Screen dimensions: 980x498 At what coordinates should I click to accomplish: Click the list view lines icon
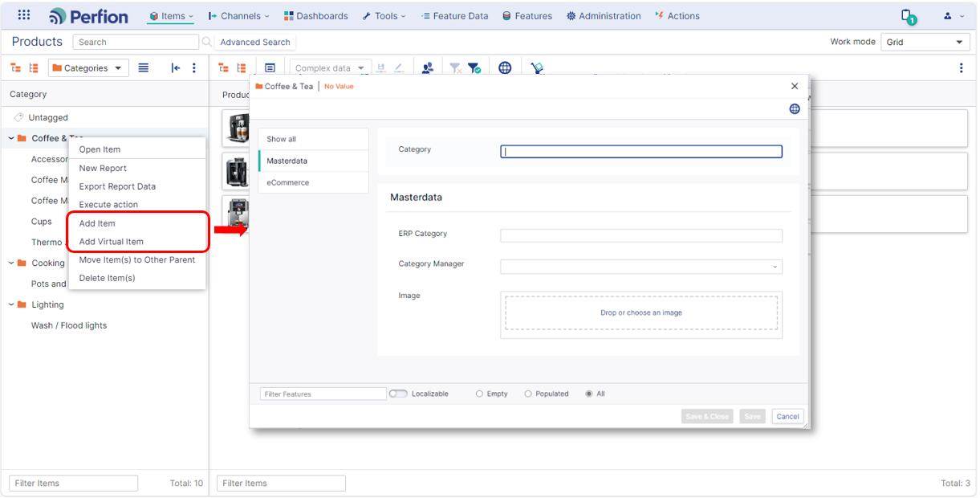143,68
